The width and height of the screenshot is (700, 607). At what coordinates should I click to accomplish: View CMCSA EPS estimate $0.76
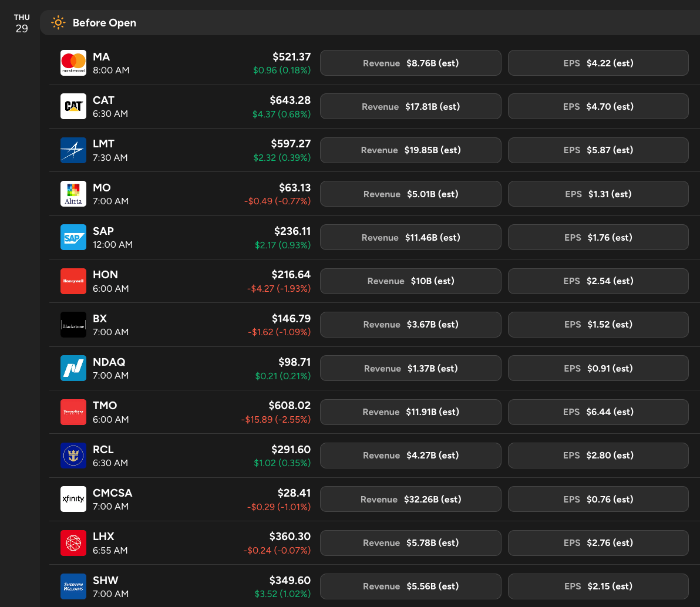pyautogui.click(x=598, y=499)
